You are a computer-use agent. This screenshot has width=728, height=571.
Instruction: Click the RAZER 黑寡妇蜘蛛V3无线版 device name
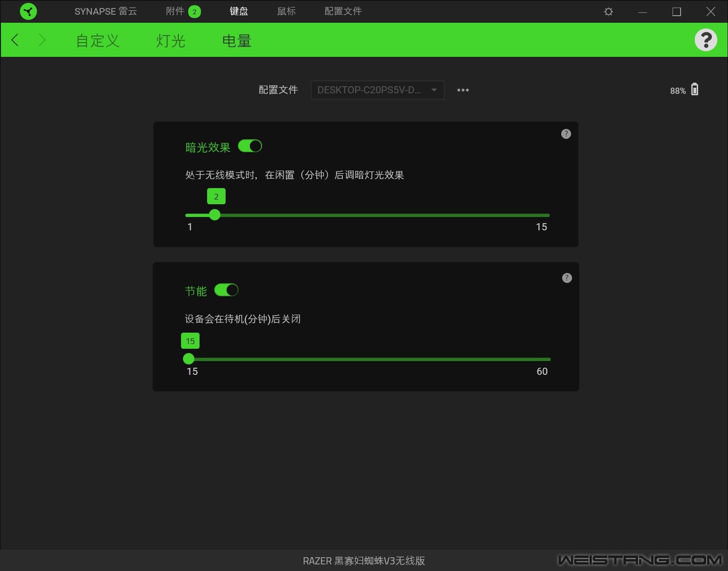coord(364,561)
